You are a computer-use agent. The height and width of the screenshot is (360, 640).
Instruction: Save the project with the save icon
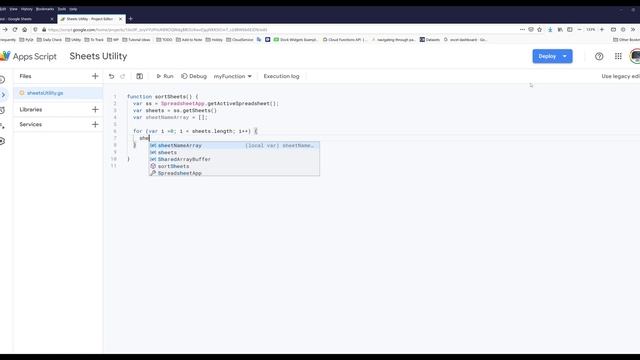pos(140,76)
